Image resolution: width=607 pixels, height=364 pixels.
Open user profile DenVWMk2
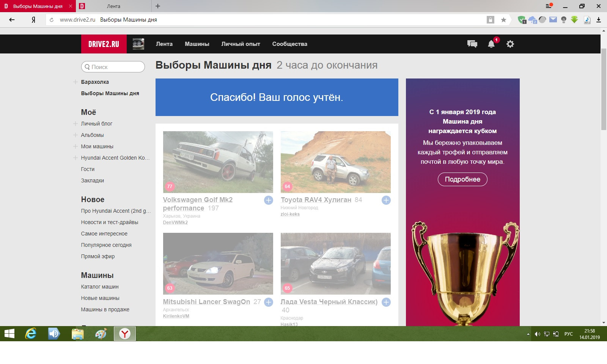pyautogui.click(x=175, y=223)
